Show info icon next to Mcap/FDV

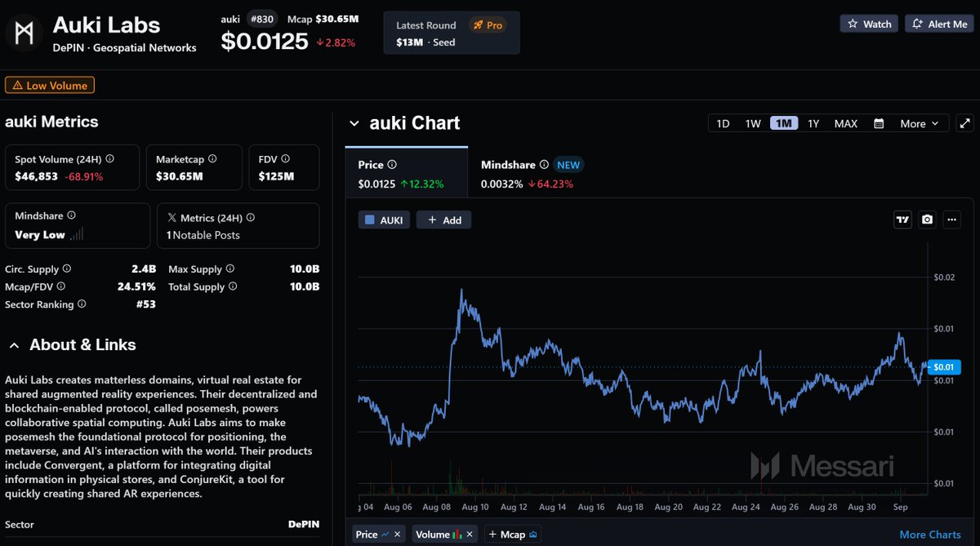[x=60, y=286]
